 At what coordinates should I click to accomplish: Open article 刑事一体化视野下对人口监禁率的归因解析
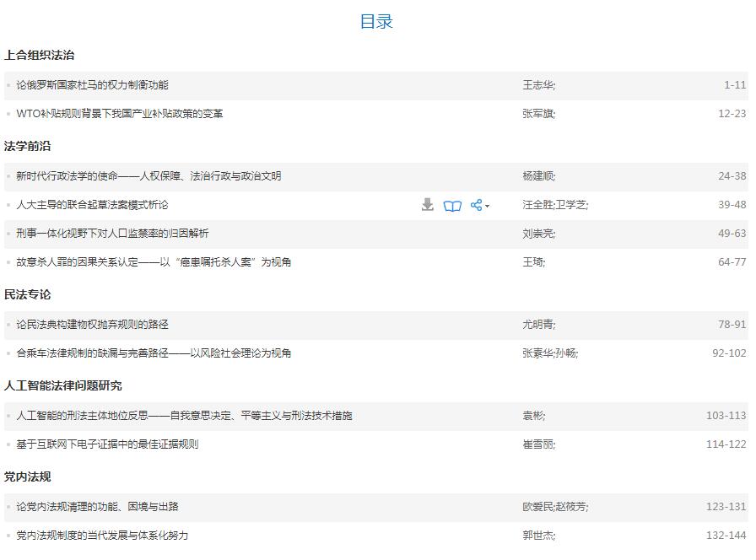click(x=112, y=234)
